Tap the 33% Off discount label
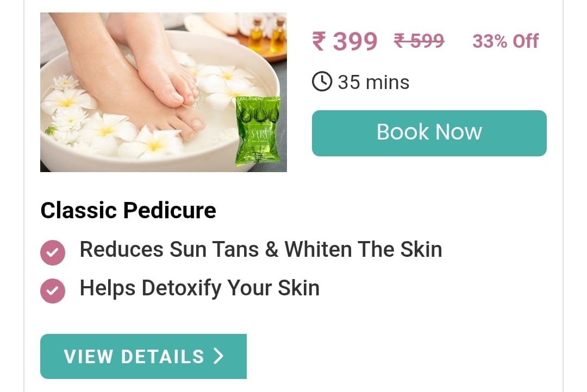The height and width of the screenshot is (392, 587). (x=505, y=41)
